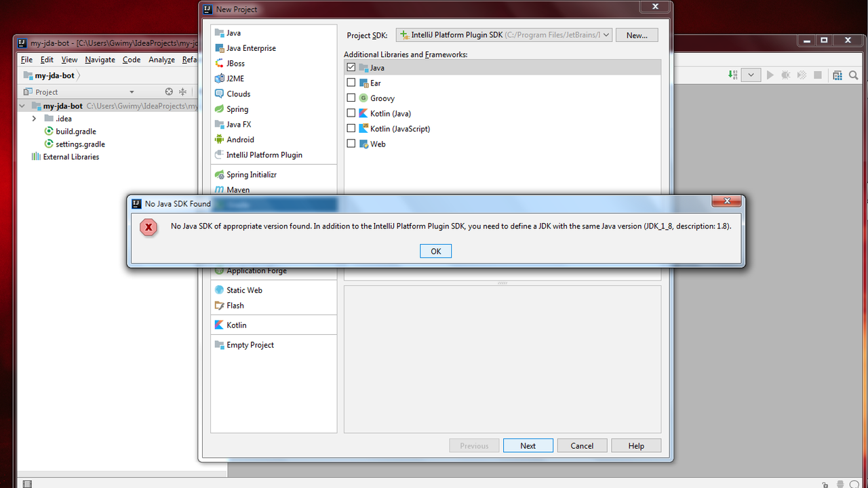Open the Analyze menu

coord(161,60)
